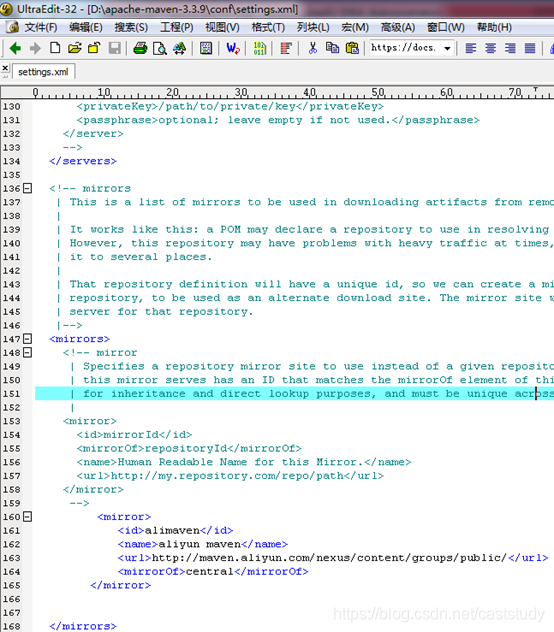Toggle column mode with the red lines icon
554x632 pixels.
286,49
